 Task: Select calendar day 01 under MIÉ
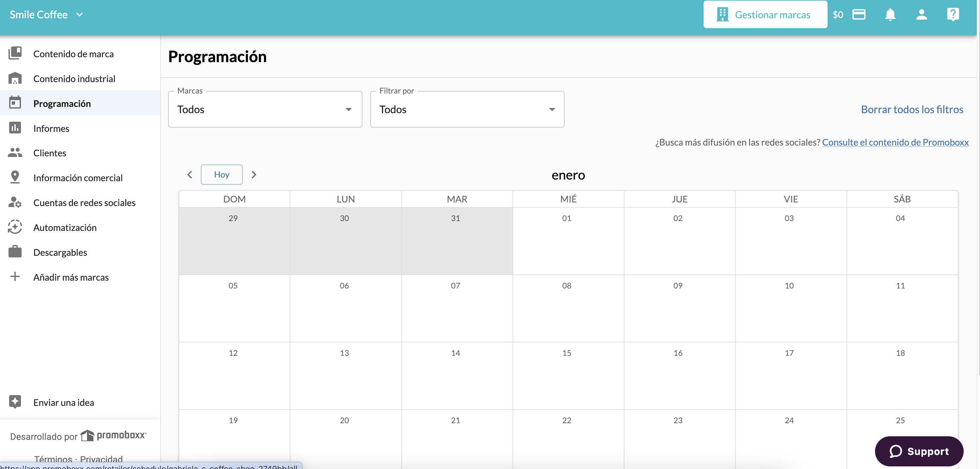(568, 241)
